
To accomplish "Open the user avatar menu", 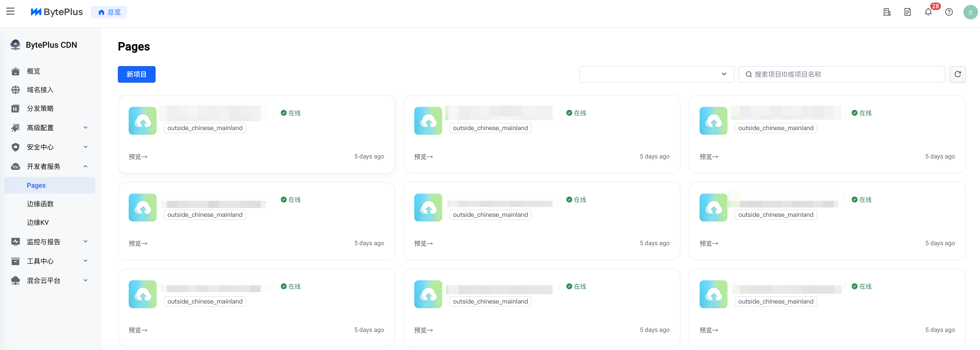I will coord(970,12).
